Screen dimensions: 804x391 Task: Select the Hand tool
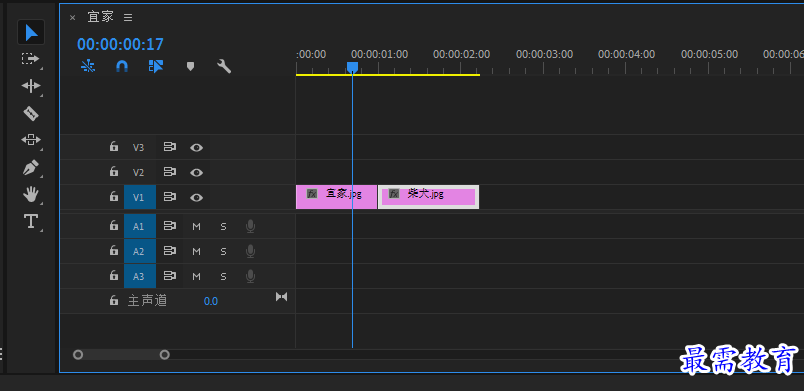pos(31,194)
